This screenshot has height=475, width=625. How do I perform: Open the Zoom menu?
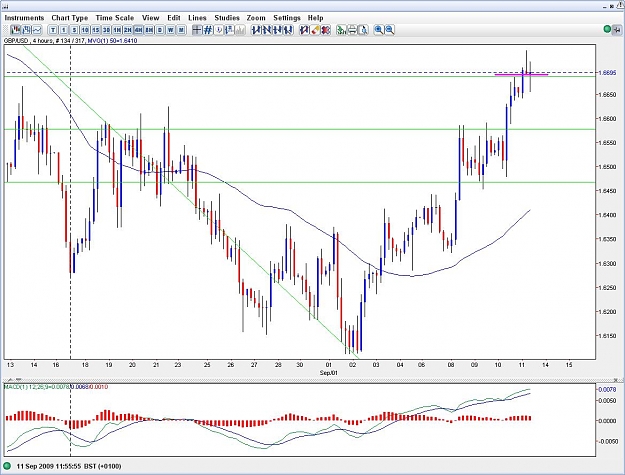pos(256,18)
